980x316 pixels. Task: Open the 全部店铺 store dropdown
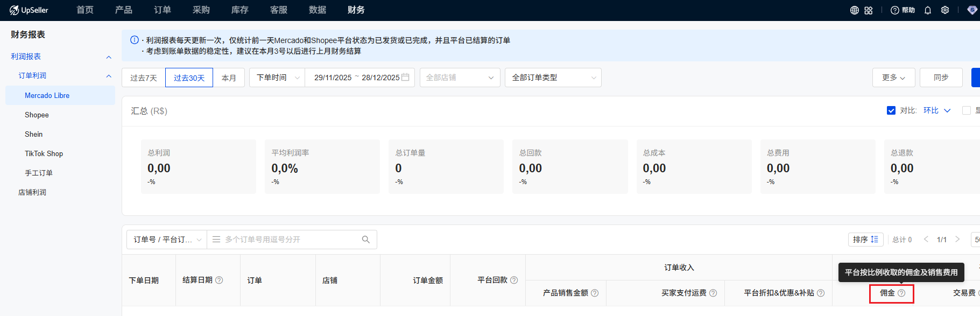coord(460,78)
